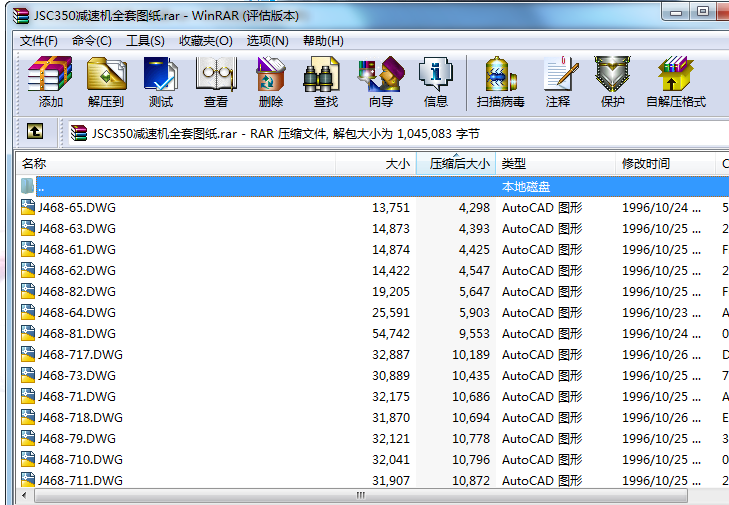Click the J468-717.DWG file icon

point(28,354)
